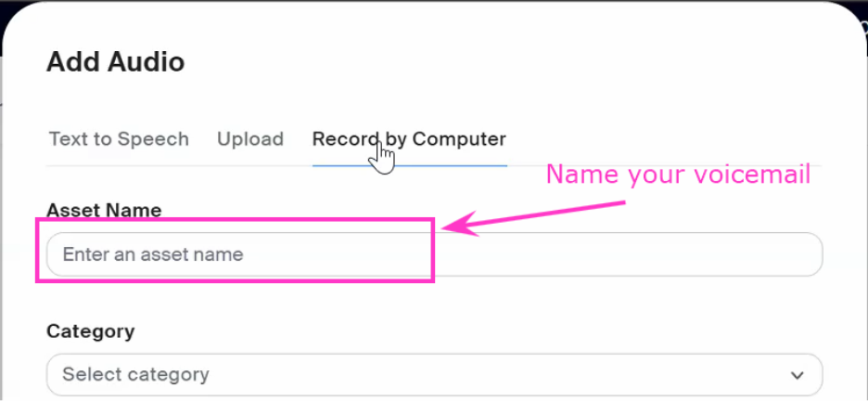Click the Select category placeholder text
The width and height of the screenshot is (868, 401).
click(135, 374)
